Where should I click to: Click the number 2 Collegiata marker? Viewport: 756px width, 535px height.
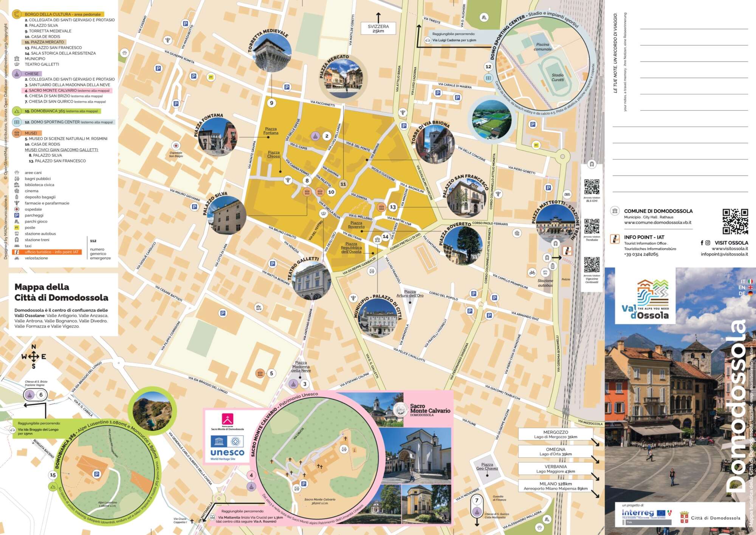[x=327, y=136]
